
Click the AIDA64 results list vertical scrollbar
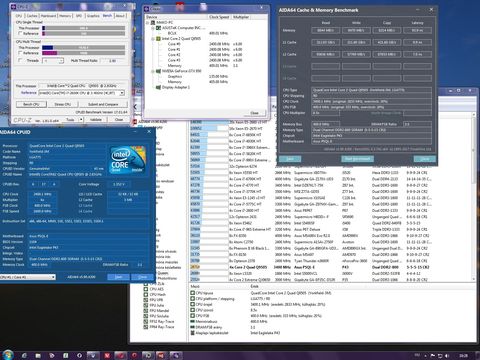(x=474, y=197)
